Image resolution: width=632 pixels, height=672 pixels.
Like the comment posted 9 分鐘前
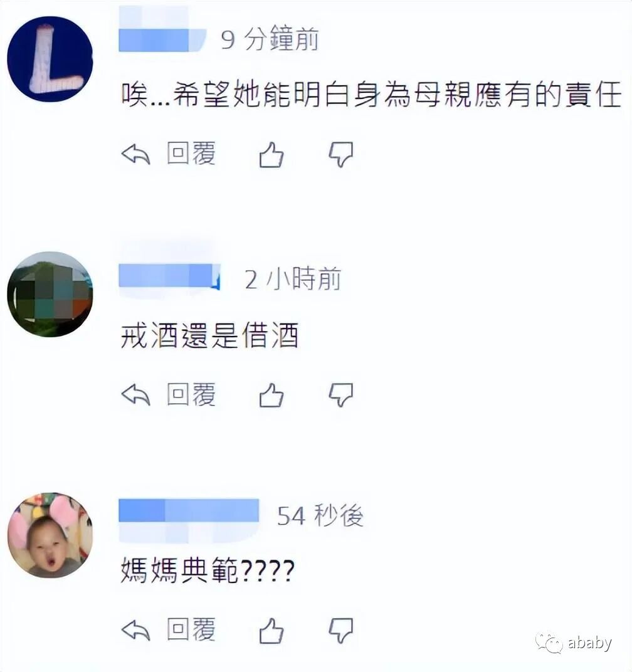click(x=271, y=154)
